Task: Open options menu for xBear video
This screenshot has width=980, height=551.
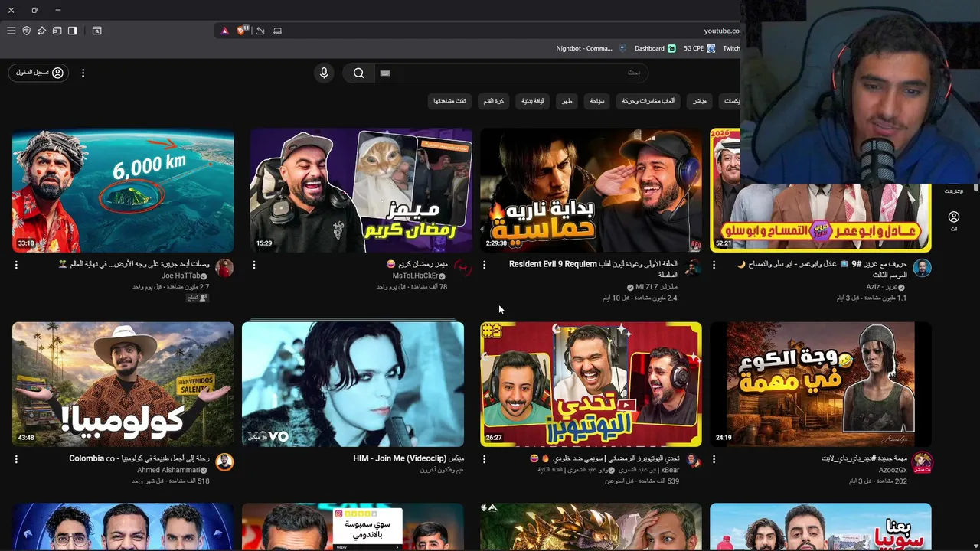Action: (x=484, y=459)
